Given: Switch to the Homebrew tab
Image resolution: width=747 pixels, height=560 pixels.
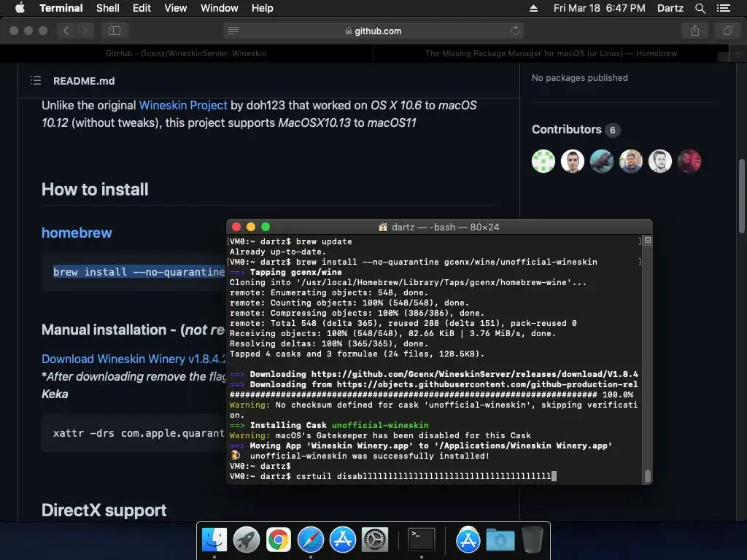Looking at the screenshot, I should click(x=551, y=53).
